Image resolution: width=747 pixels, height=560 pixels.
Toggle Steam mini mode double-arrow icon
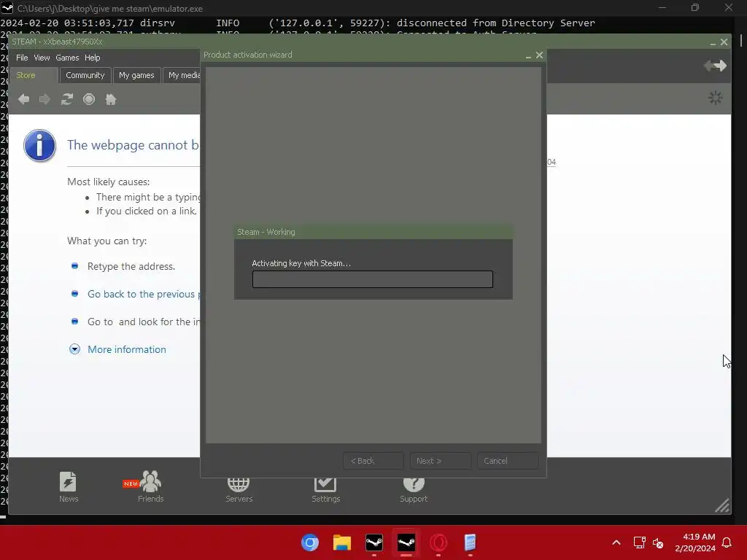pyautogui.click(x=715, y=66)
